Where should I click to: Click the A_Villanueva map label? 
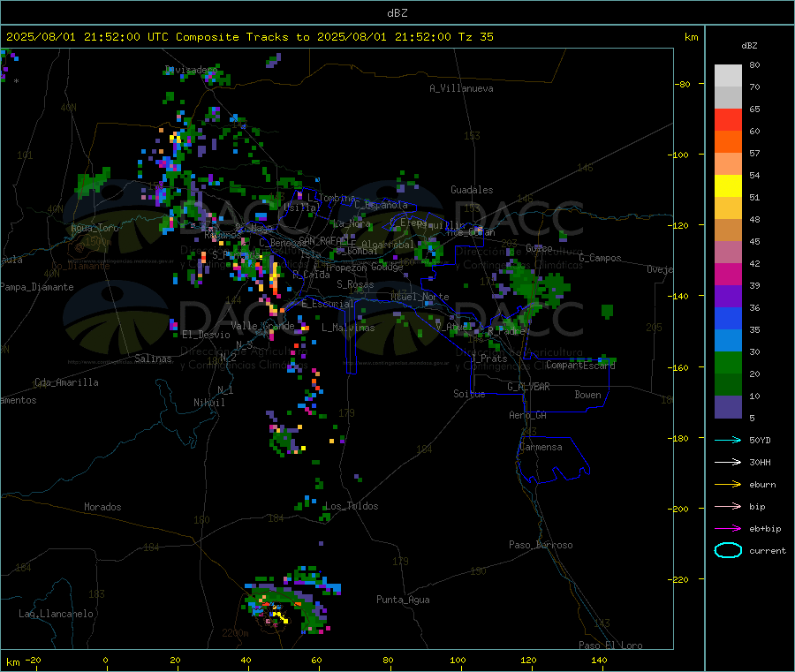point(461,88)
